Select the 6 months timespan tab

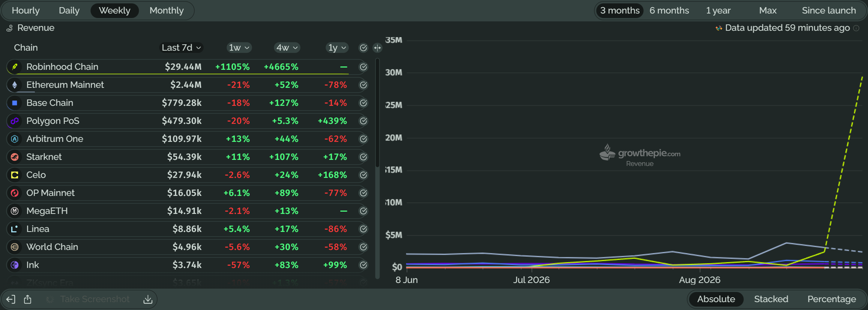(669, 11)
